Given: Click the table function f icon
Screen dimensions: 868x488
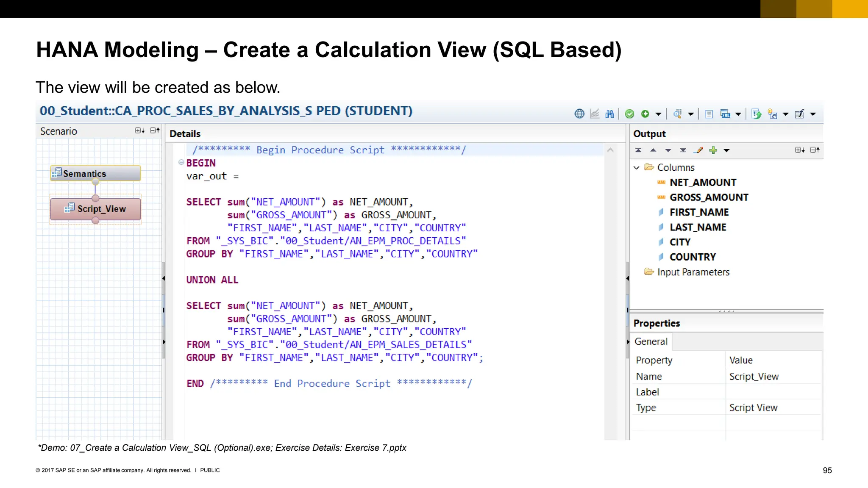Looking at the screenshot, I should (800, 114).
